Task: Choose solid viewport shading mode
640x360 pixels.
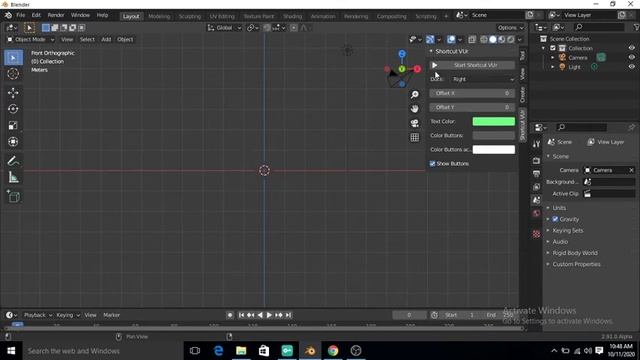Action: 493,40
